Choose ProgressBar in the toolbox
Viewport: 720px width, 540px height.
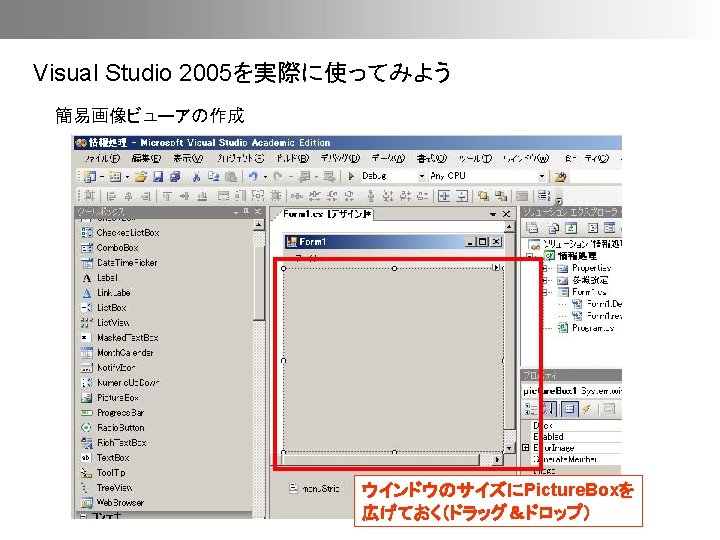point(112,413)
